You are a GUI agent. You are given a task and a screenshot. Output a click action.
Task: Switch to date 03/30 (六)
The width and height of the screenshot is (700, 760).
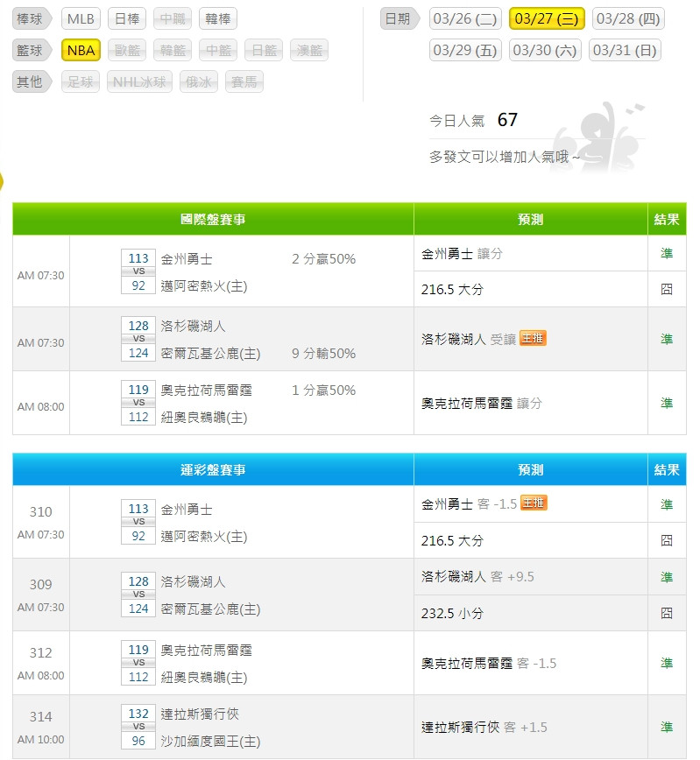coord(545,51)
